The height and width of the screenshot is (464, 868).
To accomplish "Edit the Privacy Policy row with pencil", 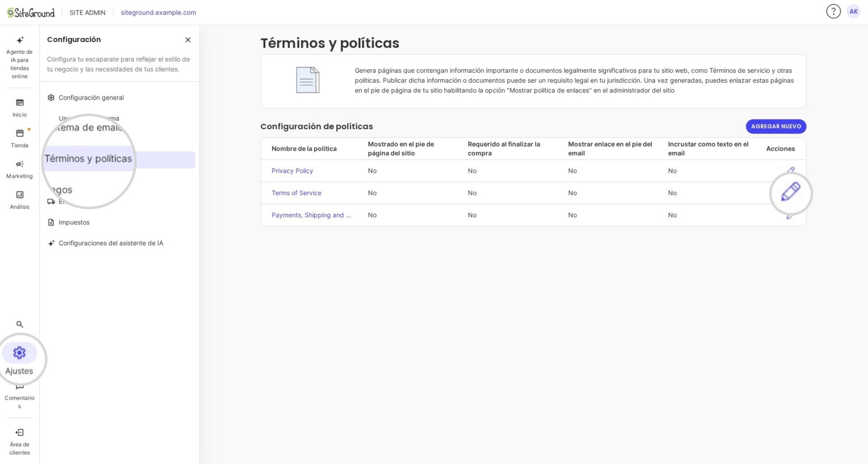I will click(791, 170).
